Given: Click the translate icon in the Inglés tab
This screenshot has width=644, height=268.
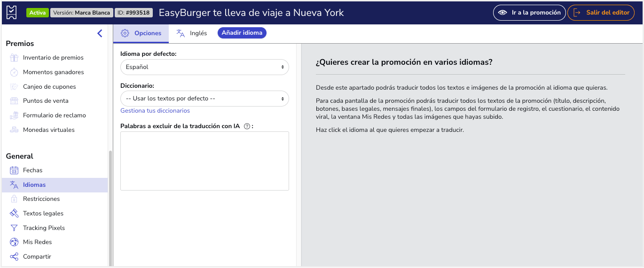Looking at the screenshot, I should pos(181,33).
